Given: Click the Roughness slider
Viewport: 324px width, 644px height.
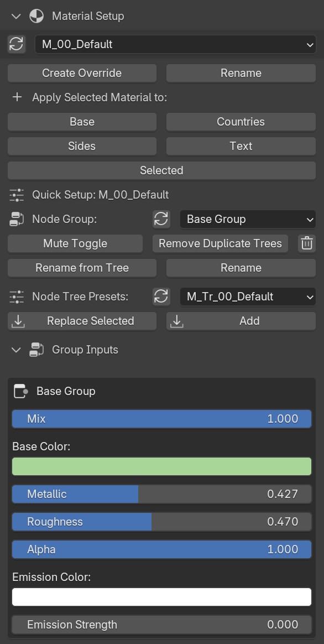Looking at the screenshot, I should point(162,522).
